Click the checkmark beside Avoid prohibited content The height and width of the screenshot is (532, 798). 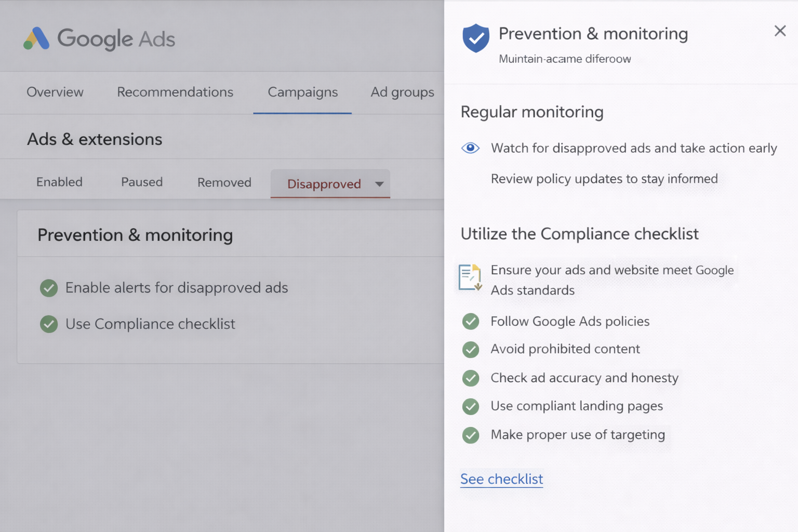(471, 349)
